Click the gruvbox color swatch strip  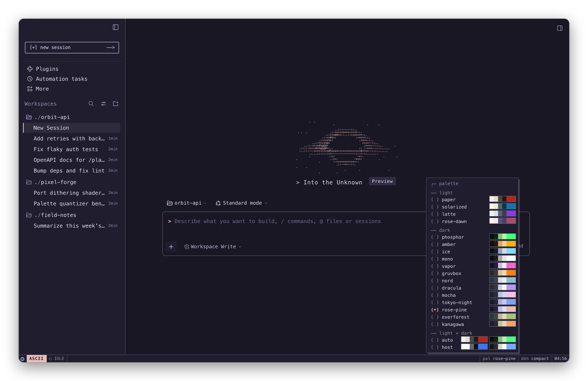[x=502, y=273]
